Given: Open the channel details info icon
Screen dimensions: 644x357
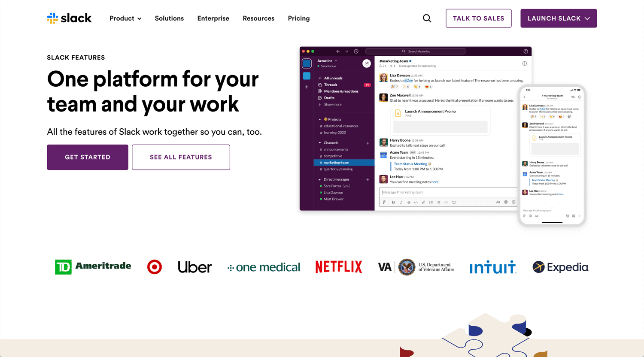Looking at the screenshot, I should tap(524, 64).
